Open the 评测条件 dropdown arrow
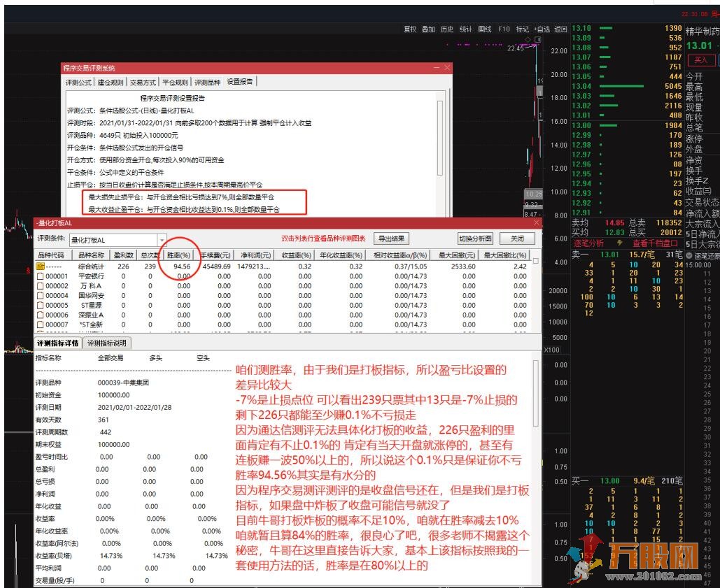The height and width of the screenshot is (588, 720). click(162, 240)
